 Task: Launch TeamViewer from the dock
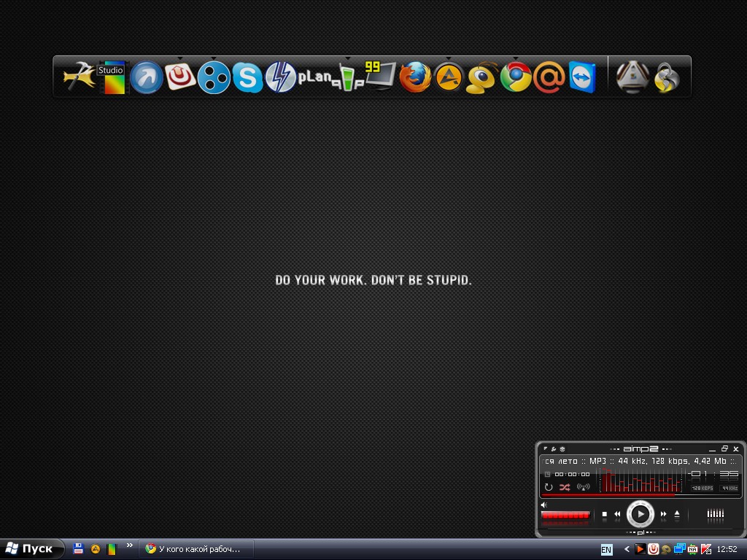point(582,77)
